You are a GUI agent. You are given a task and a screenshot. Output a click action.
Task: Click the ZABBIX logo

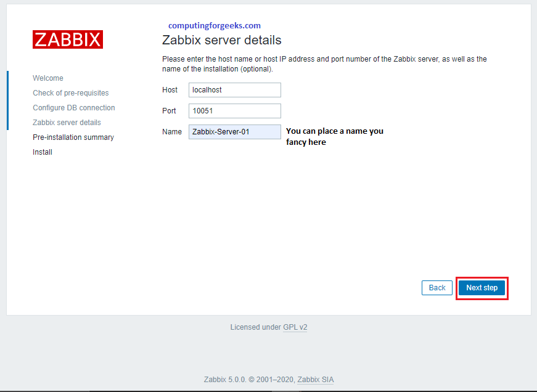click(x=68, y=39)
